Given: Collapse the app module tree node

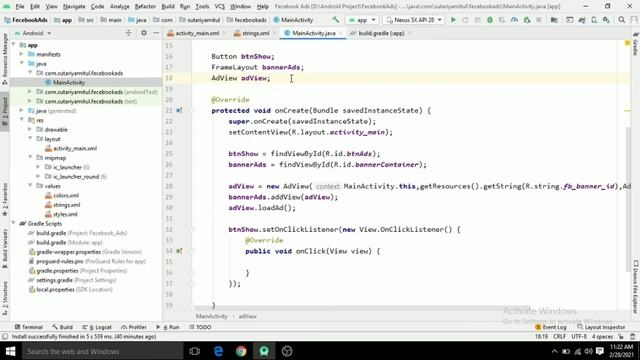Looking at the screenshot, I should (14, 45).
